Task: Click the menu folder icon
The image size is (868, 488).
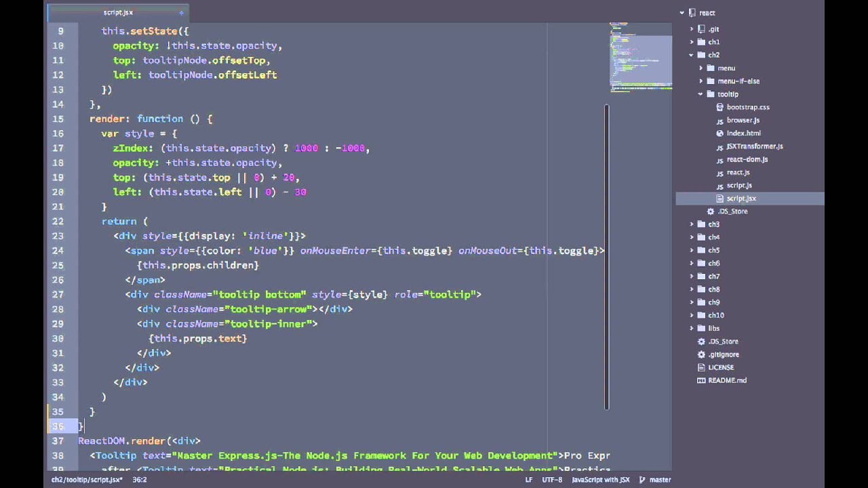Action: point(711,68)
